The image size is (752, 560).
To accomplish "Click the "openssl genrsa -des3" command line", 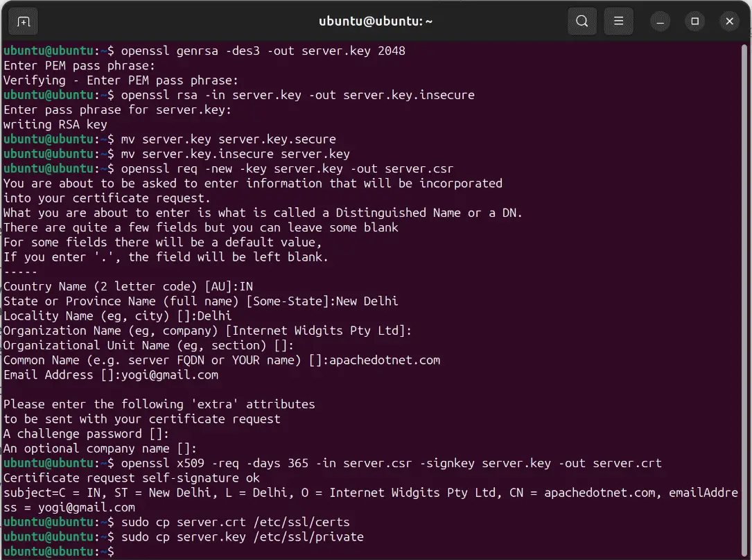I will click(x=263, y=51).
